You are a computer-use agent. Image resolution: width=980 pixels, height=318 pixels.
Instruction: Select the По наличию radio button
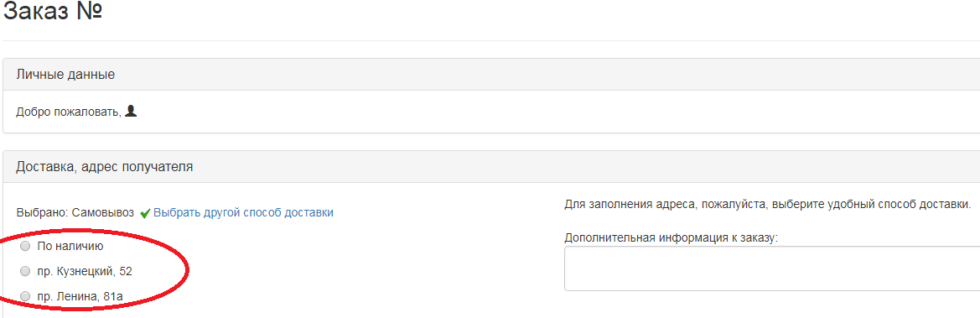[x=26, y=247]
